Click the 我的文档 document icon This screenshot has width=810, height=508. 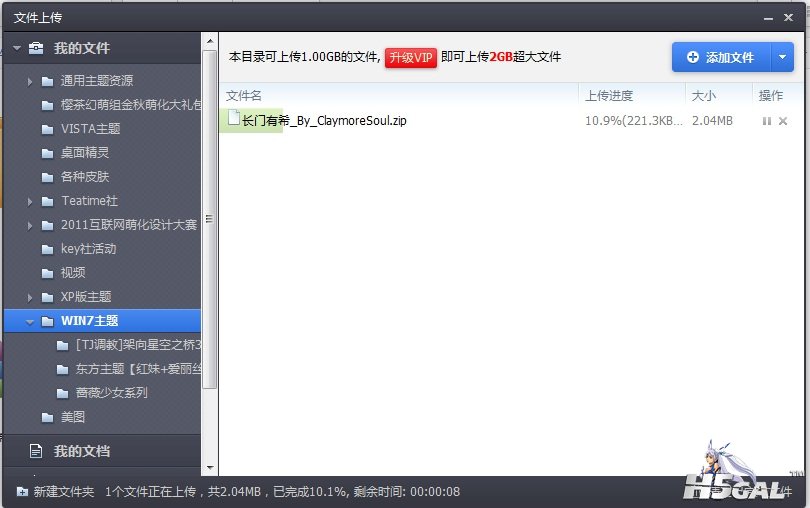tap(36, 451)
